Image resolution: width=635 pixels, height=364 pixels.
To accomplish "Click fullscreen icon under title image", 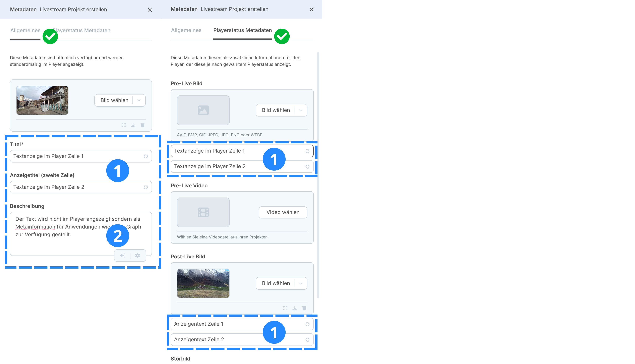I will (123, 125).
